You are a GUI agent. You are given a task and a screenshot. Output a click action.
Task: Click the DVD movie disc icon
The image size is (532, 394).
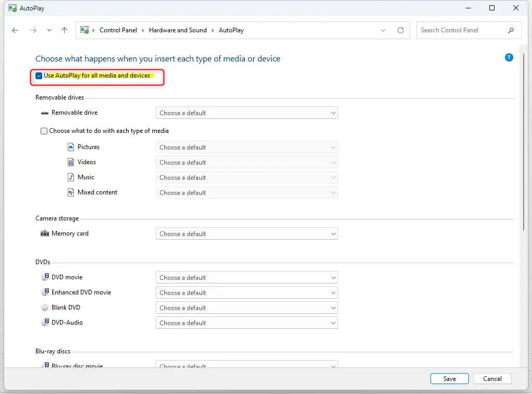[45, 277]
